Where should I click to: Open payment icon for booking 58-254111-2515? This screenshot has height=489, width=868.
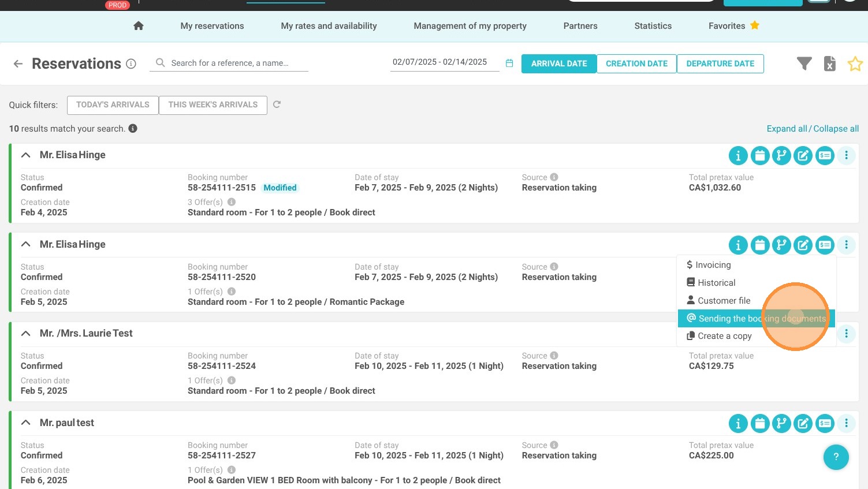point(825,155)
